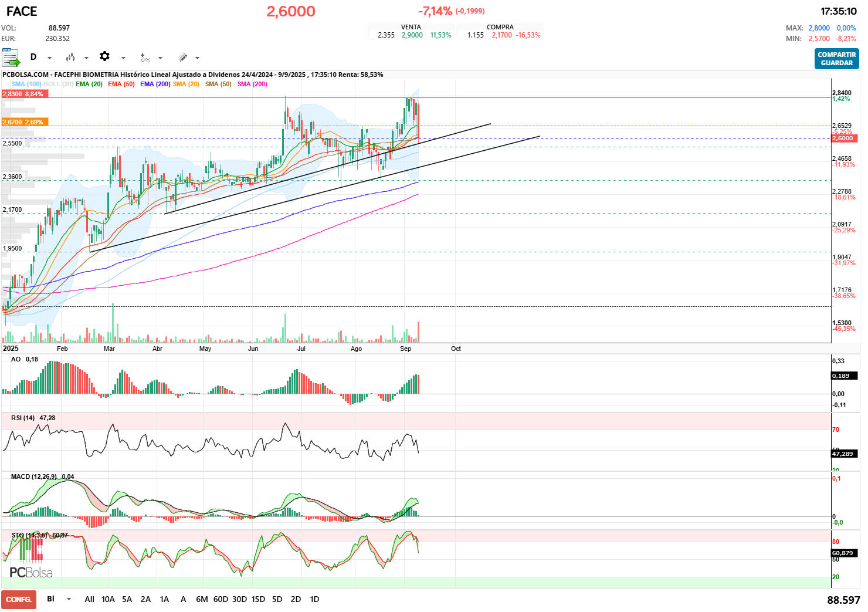Select the 5D time range
Image resolution: width=868 pixels, height=612 pixels.
click(277, 599)
